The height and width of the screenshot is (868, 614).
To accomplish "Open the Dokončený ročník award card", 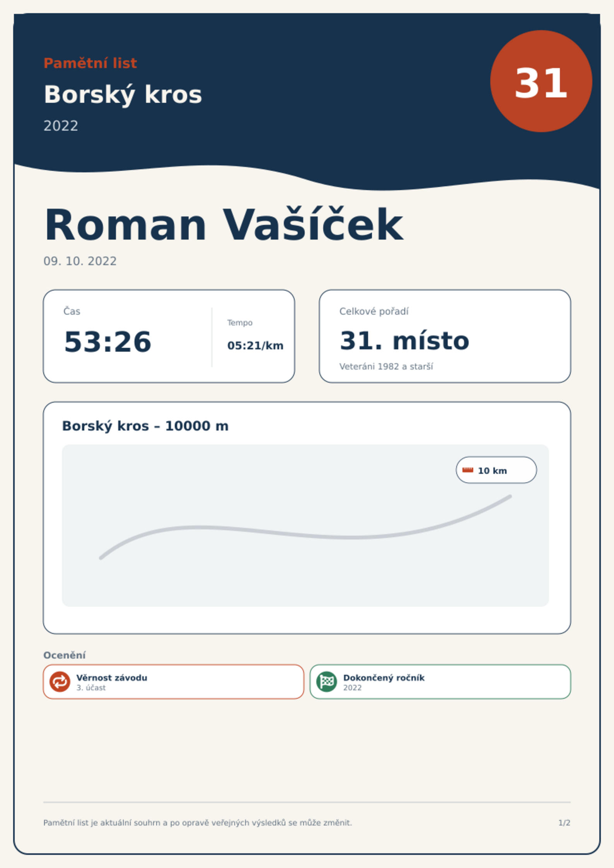I will 440,682.
